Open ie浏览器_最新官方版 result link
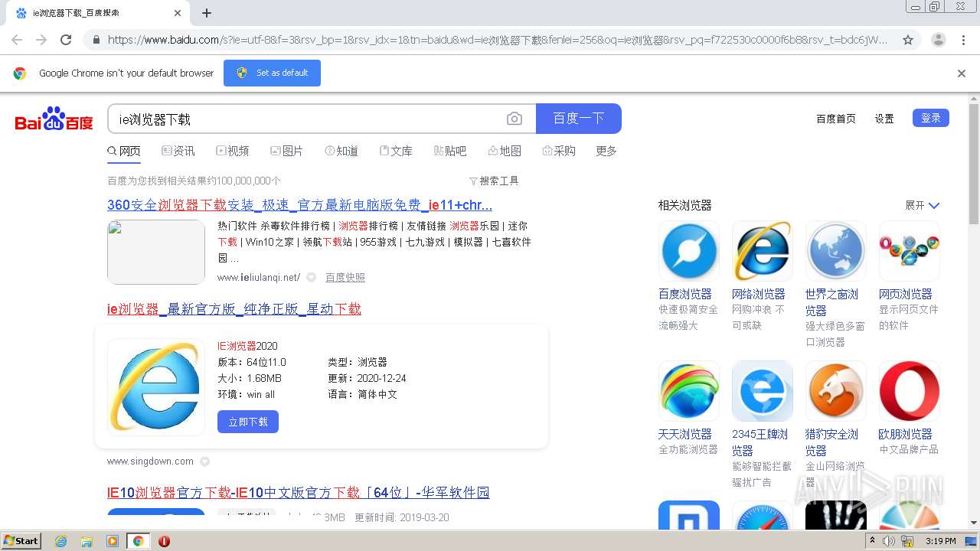Screen dimensions: 980x551 (x=234, y=309)
